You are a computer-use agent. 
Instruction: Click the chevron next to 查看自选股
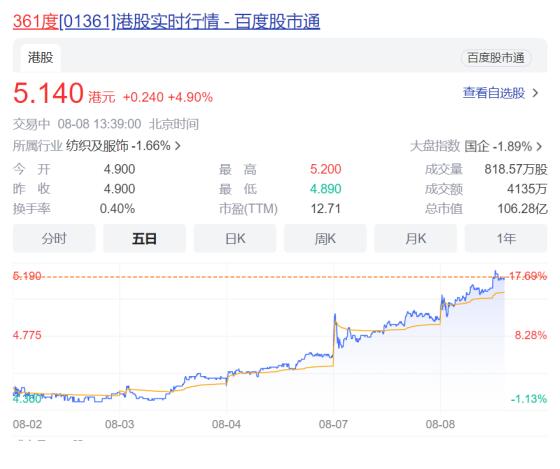(535, 93)
